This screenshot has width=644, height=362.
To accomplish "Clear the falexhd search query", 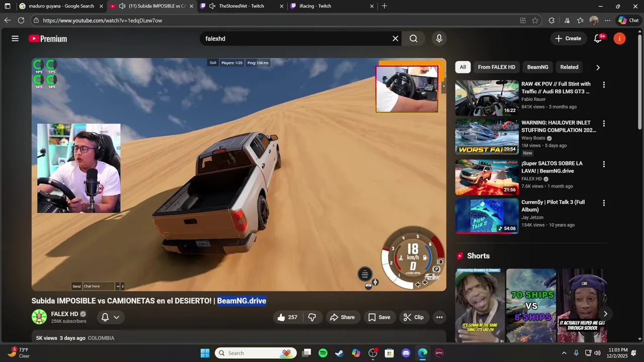I will pyautogui.click(x=395, y=39).
